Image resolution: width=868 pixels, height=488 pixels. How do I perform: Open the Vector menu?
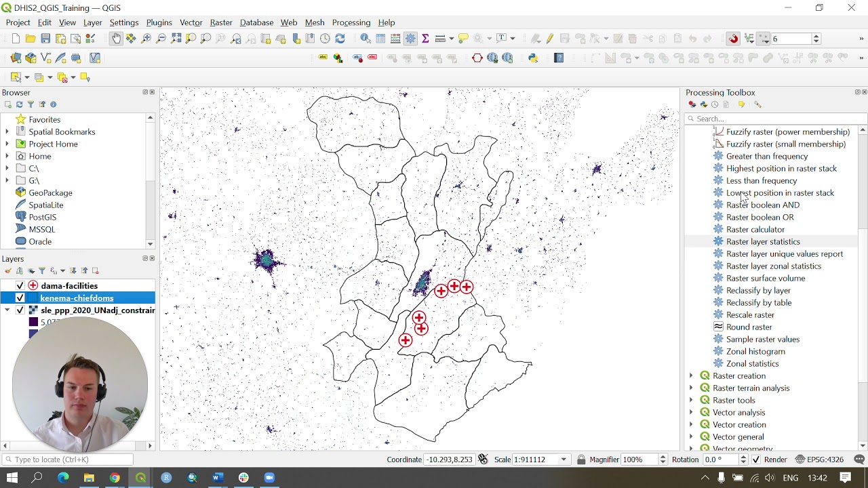point(191,22)
